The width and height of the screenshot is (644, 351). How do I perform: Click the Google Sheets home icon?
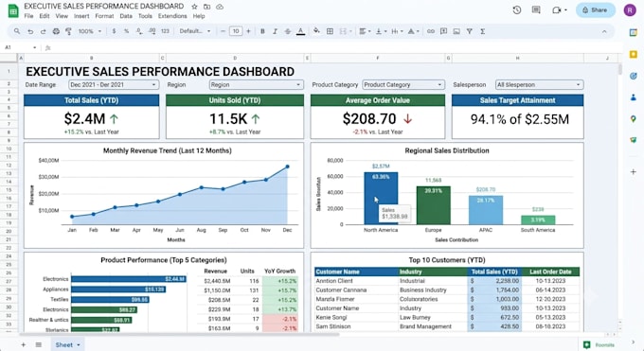pyautogui.click(x=13, y=11)
